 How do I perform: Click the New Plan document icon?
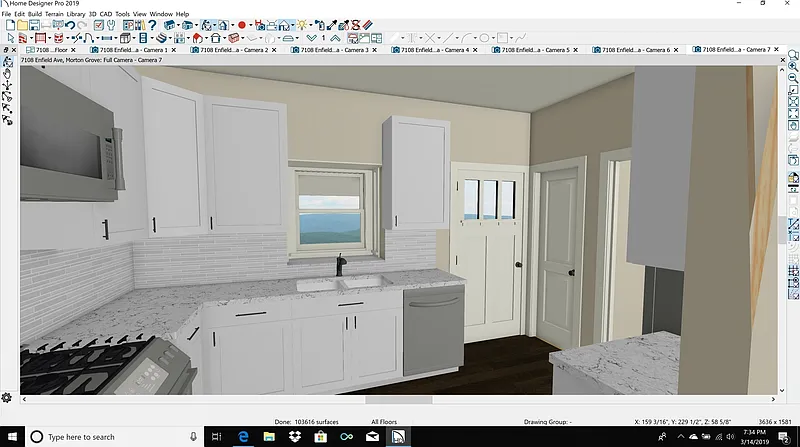coord(10,25)
